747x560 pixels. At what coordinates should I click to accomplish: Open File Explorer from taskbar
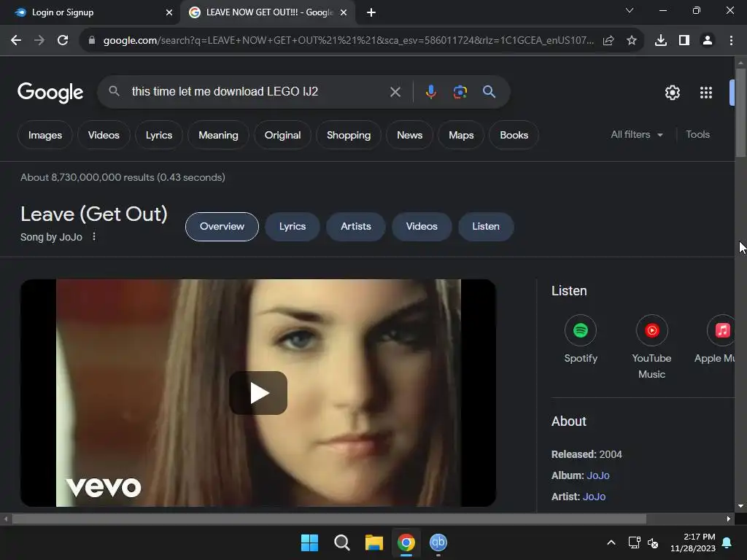(x=374, y=542)
